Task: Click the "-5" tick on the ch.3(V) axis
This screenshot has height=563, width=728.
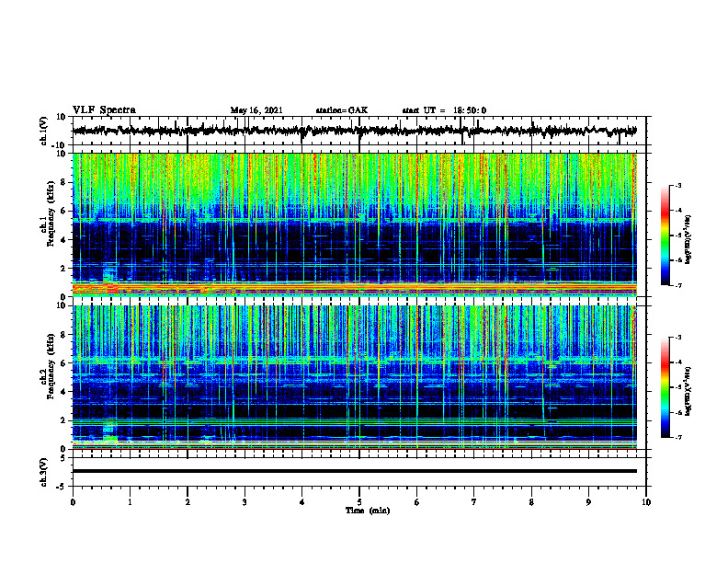Action: pos(62,487)
